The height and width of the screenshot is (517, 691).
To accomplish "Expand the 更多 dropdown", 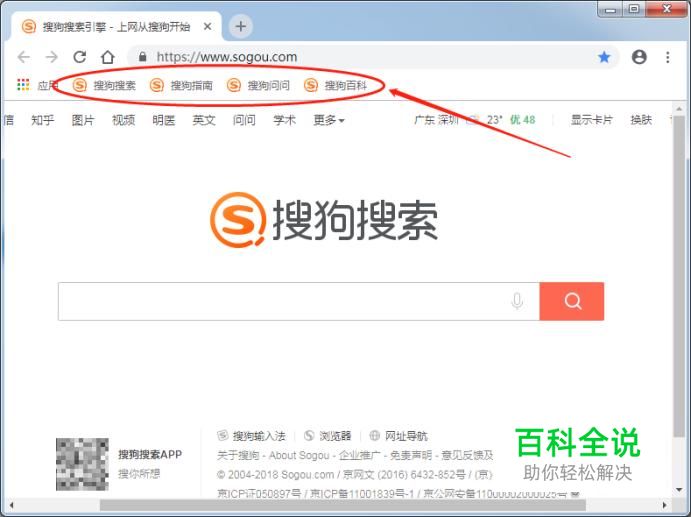I will click(x=329, y=120).
